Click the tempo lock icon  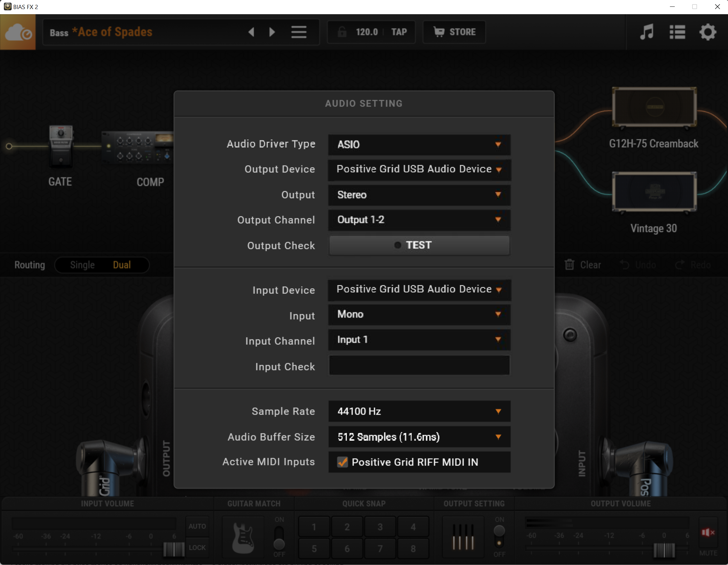click(342, 32)
